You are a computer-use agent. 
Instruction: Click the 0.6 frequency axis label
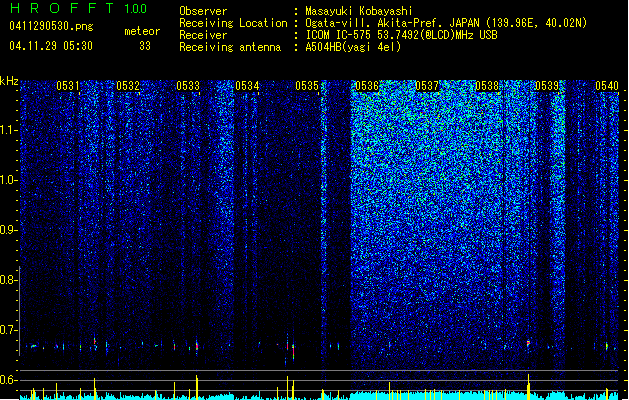(x=8, y=380)
